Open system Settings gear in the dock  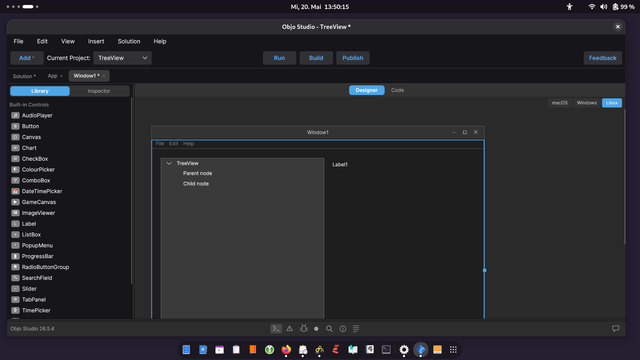coord(404,350)
